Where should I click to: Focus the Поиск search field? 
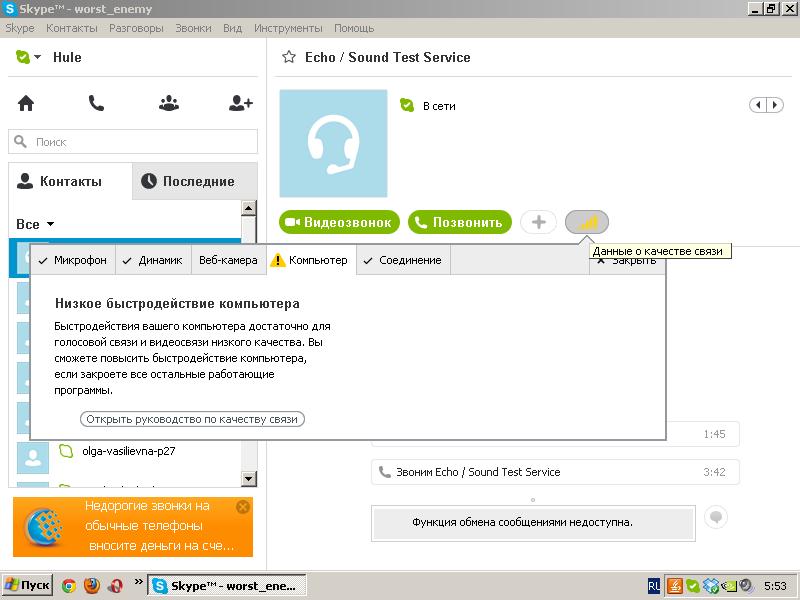(133, 142)
